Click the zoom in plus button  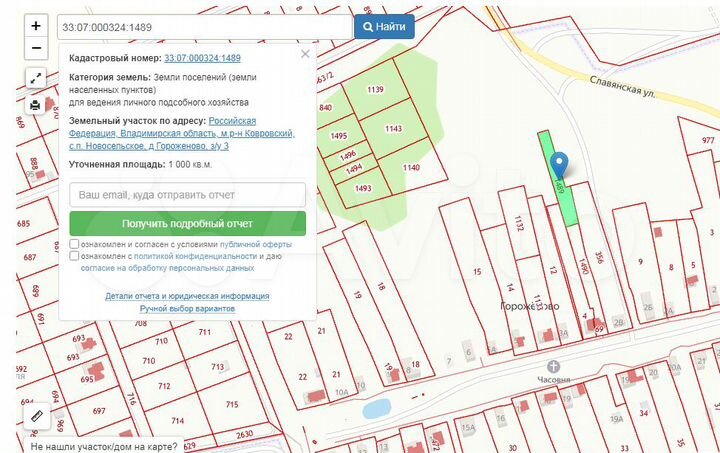point(35,27)
